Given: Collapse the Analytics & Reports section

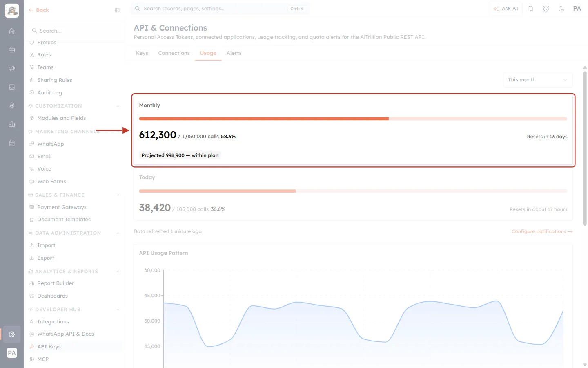Looking at the screenshot, I should pos(118,272).
